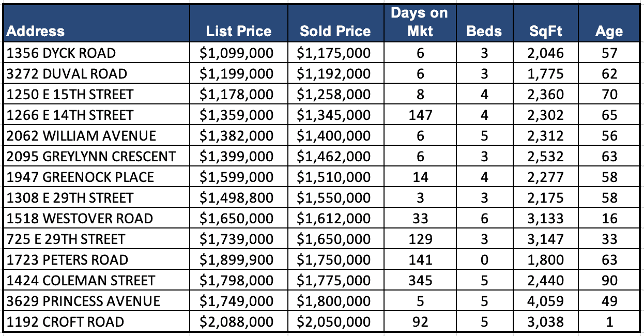Select the Days on Mkt header
This screenshot has height=336, width=644.
point(419,22)
